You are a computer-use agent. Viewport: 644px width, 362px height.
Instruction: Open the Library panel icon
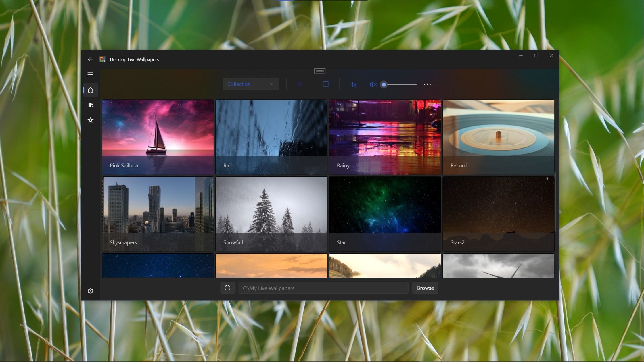coord(91,105)
